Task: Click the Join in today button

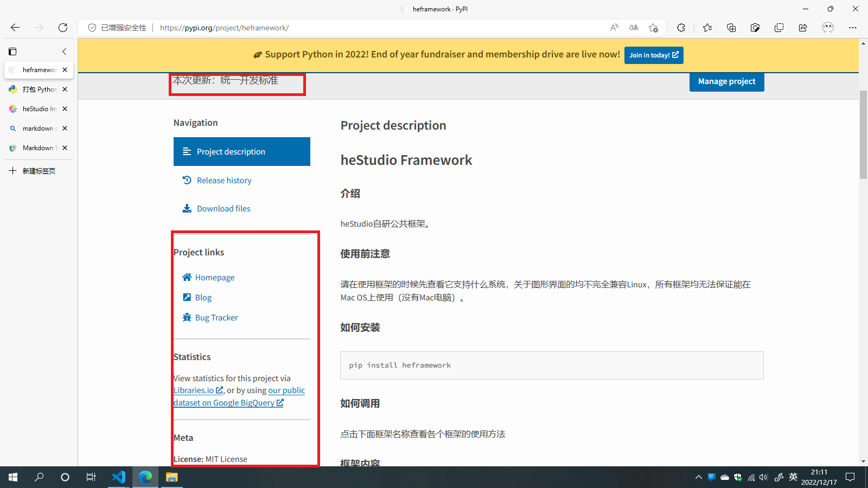Action: tap(654, 55)
